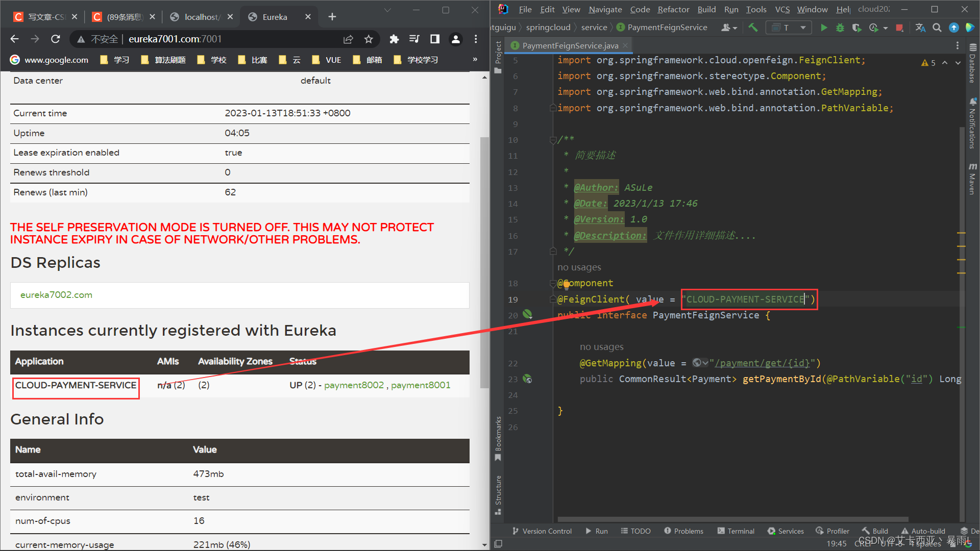Go to previous highlighted error arrow
The image size is (980, 551).
click(945, 63)
